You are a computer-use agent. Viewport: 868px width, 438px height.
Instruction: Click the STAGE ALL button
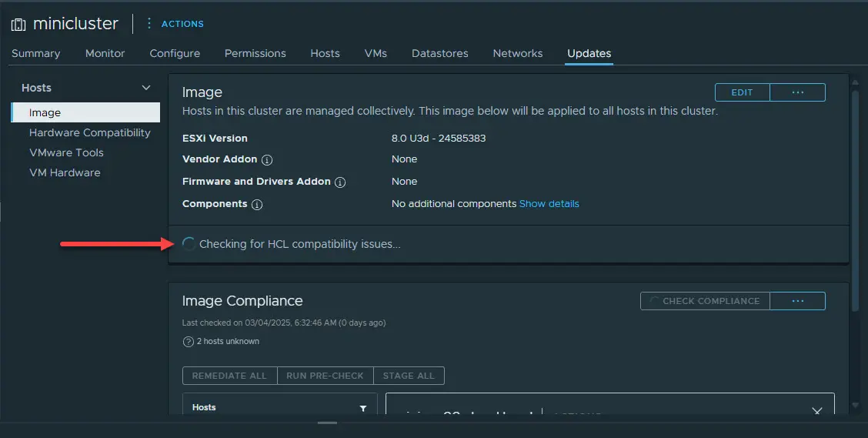[409, 376]
